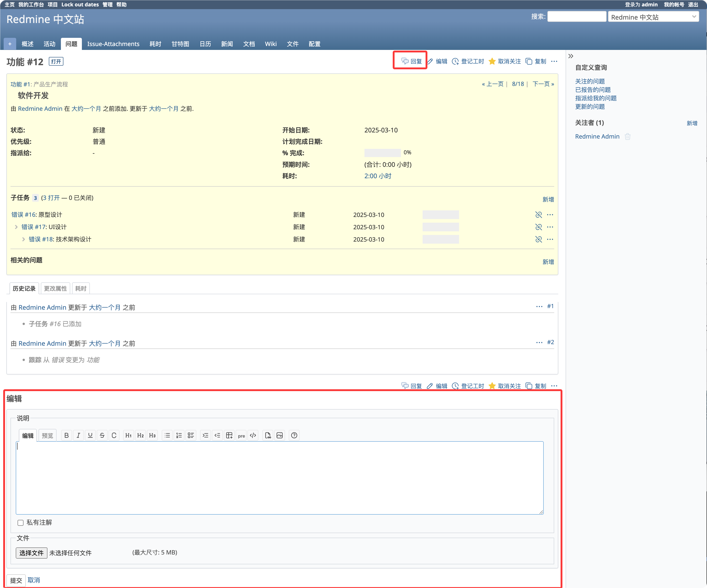This screenshot has width=707, height=588.
Task: Click 登记工时 at top of issue
Action: click(x=468, y=61)
